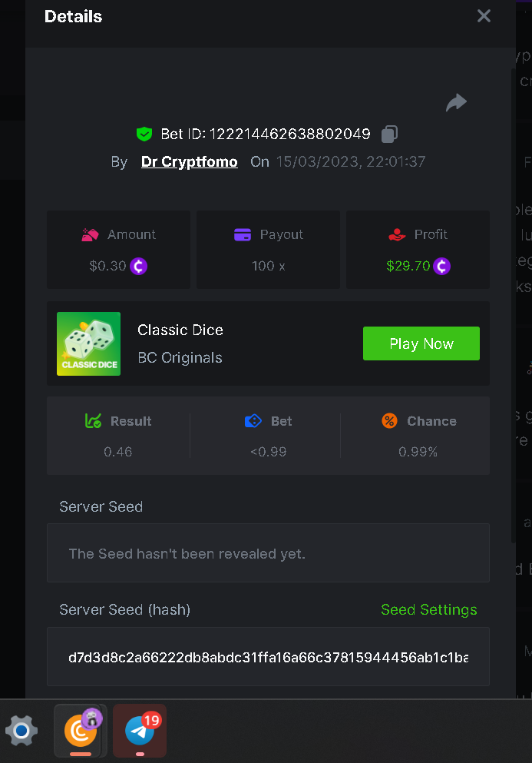Image resolution: width=532 pixels, height=763 pixels.
Task: Click the blue Bet dice icon
Action: click(253, 421)
